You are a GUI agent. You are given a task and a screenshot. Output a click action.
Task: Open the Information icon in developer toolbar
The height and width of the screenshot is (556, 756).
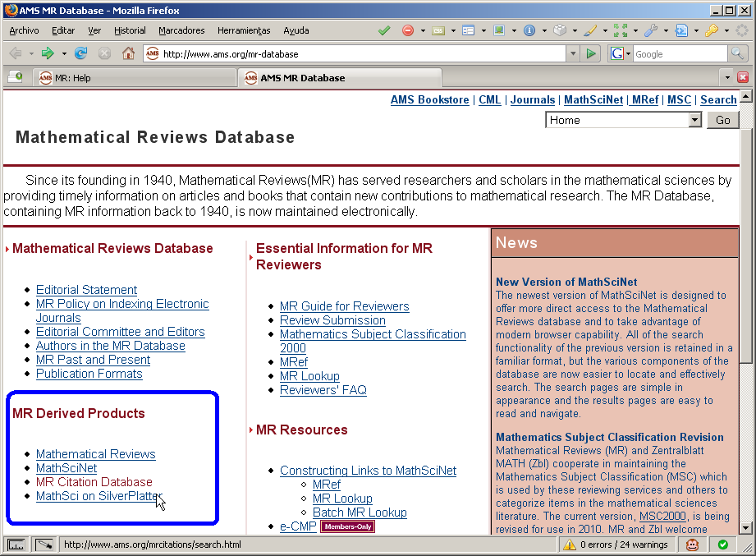(x=529, y=30)
